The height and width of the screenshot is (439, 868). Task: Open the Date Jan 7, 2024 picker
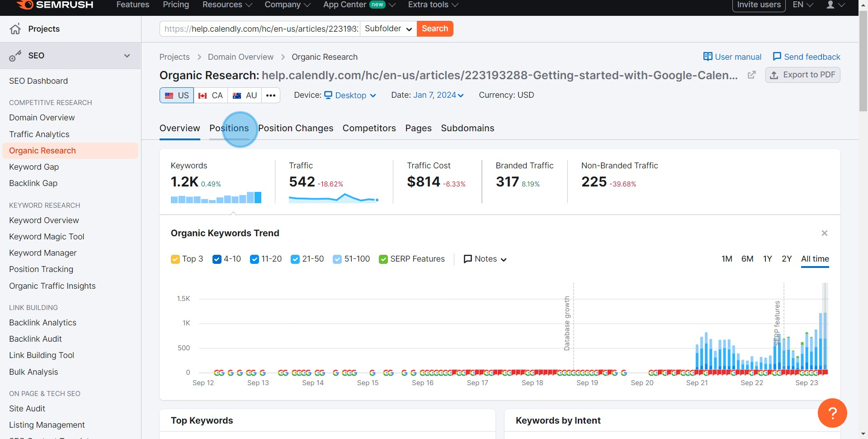click(438, 95)
